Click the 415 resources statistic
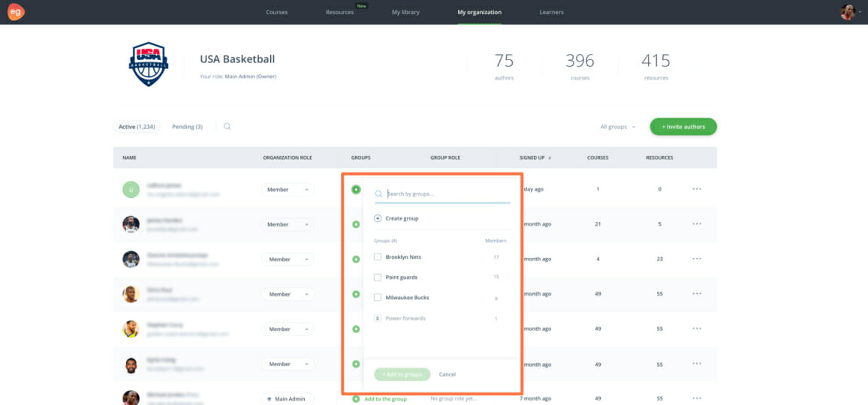The image size is (868, 405). click(x=656, y=67)
